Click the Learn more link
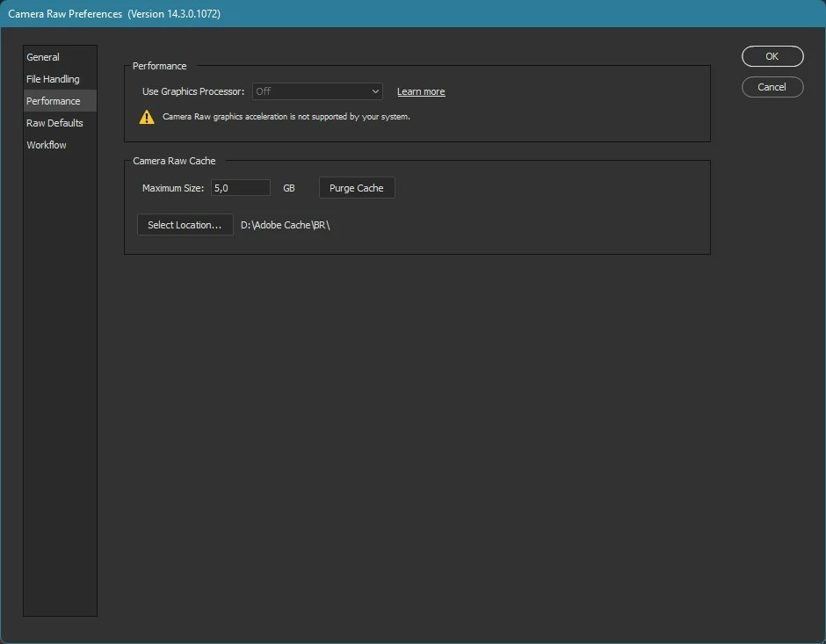The image size is (826, 644). point(421,91)
